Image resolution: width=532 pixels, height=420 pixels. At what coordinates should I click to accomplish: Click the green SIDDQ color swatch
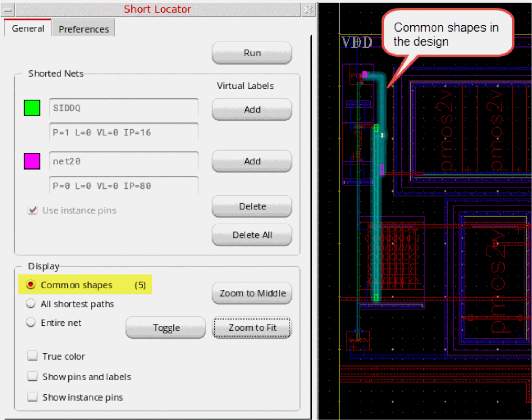click(32, 108)
